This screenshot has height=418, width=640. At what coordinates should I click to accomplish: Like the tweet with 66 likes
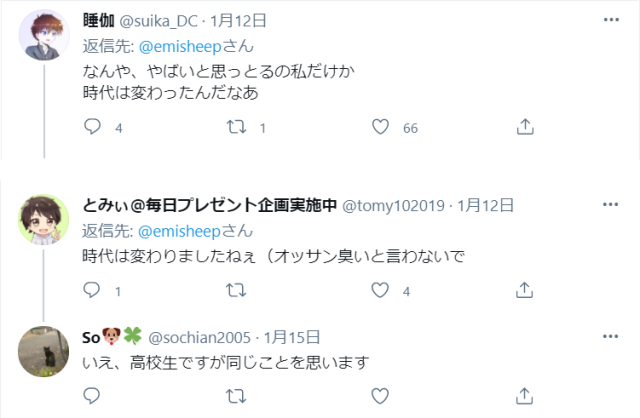click(381, 127)
